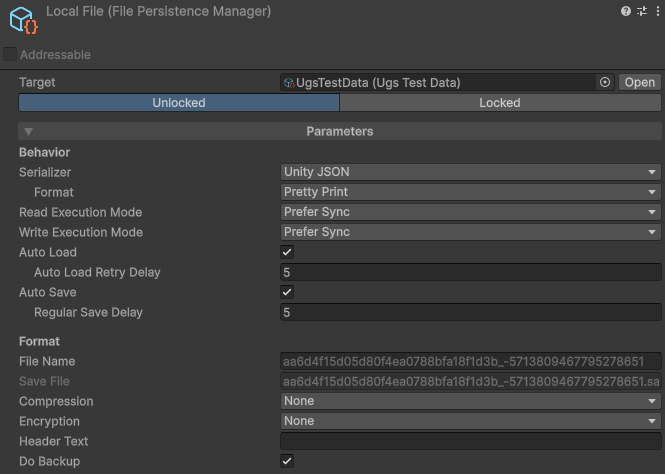
Task: Click the Open button next to Target
Action: click(x=640, y=82)
